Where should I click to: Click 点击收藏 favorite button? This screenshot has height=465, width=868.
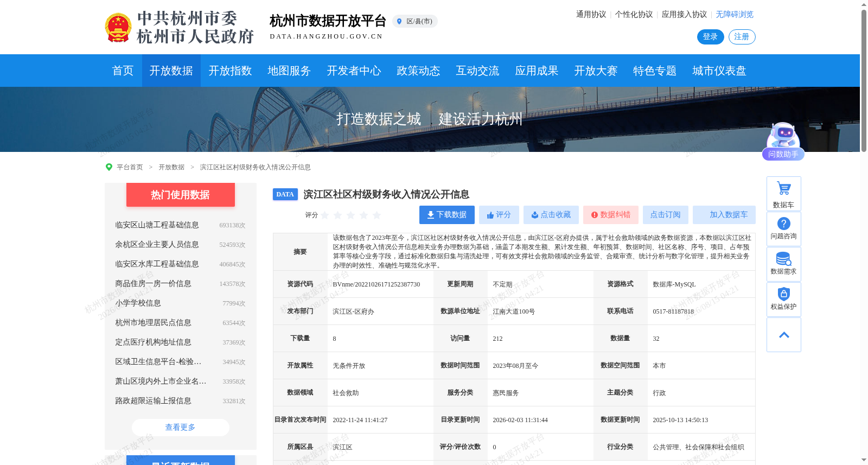tap(551, 215)
